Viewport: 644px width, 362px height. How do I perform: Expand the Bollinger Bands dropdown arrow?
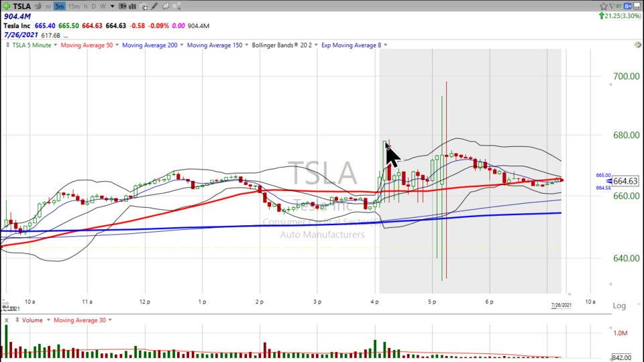click(316, 45)
